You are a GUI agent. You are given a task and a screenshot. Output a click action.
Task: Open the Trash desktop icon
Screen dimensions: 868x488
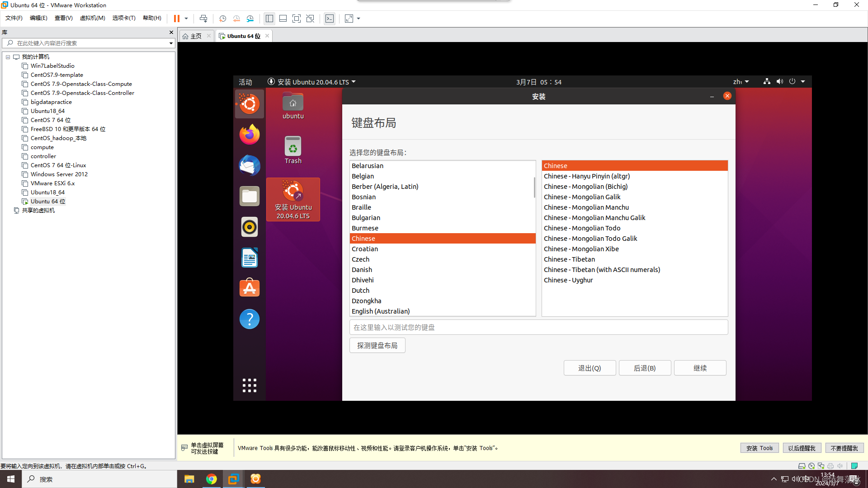point(293,150)
